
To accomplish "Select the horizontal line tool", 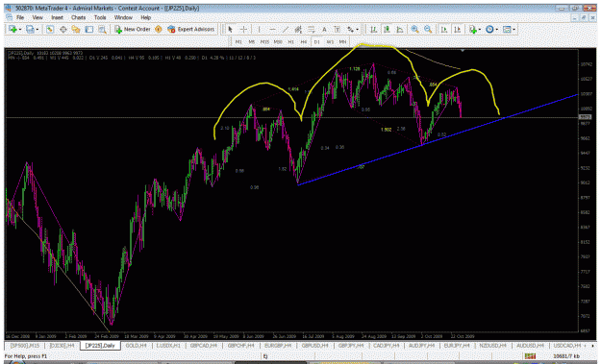I will 272,29.
